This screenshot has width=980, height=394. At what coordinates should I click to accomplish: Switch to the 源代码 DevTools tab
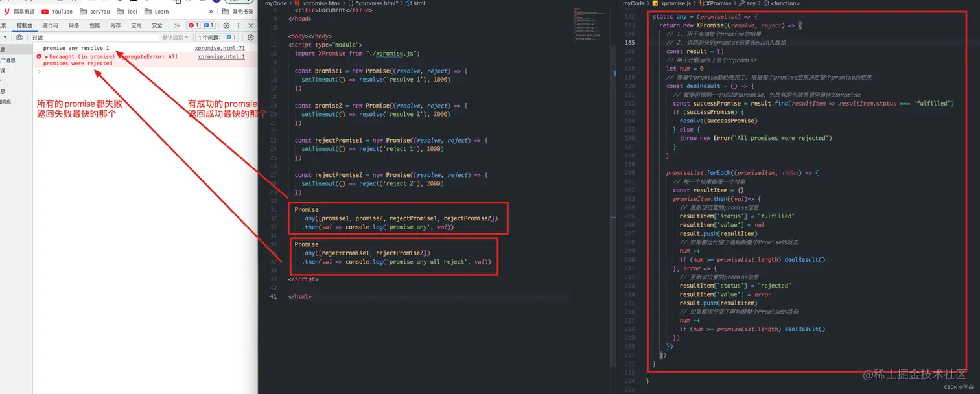tap(51, 25)
